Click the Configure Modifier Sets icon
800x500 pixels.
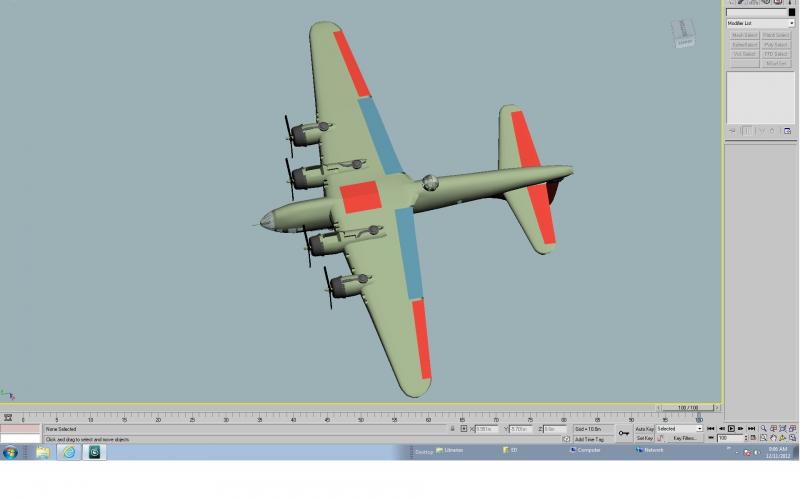tap(787, 131)
